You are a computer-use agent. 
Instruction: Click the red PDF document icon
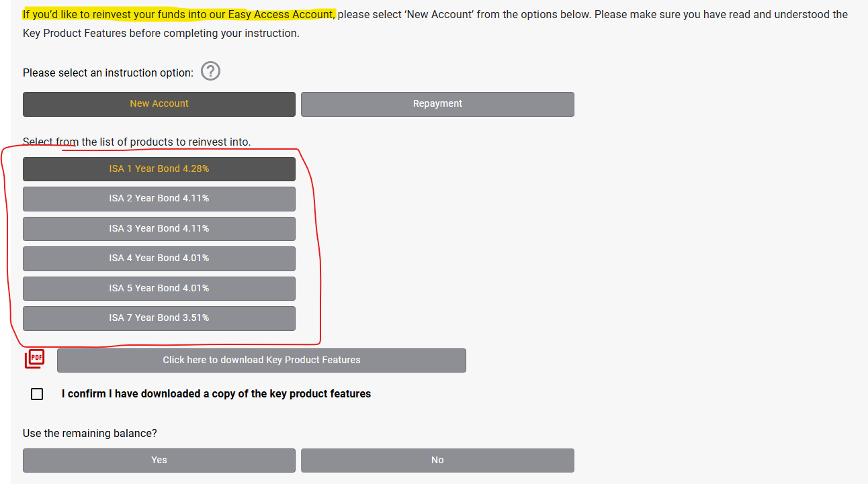(35, 359)
